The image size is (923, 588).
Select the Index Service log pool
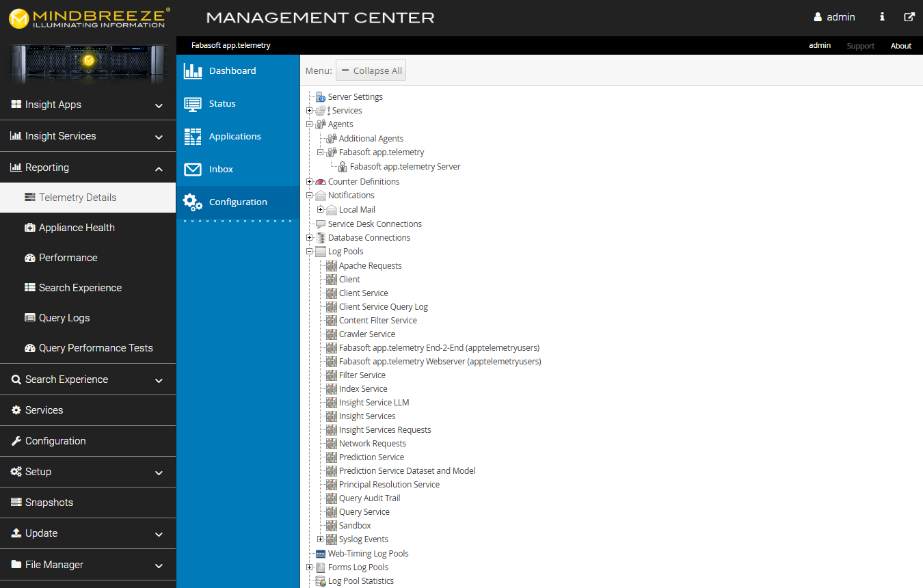[x=363, y=389]
